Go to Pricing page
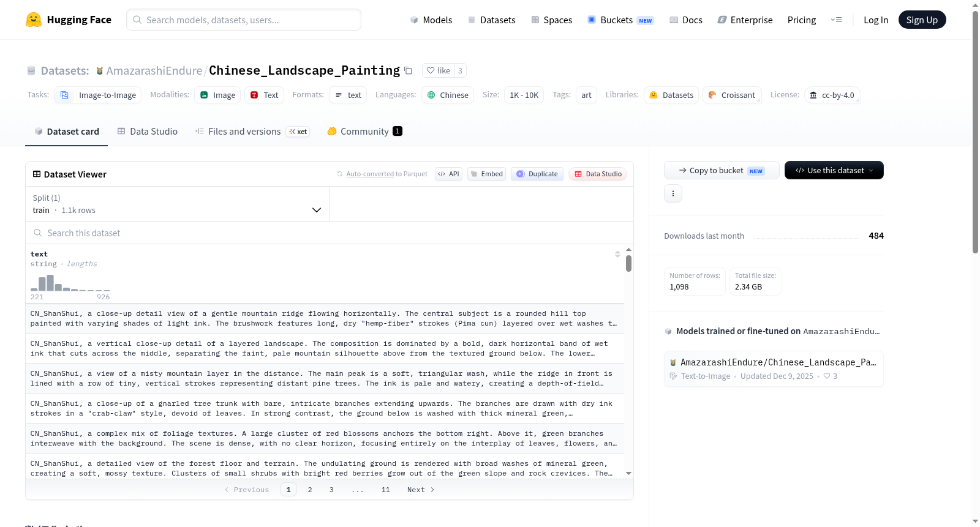This screenshot has width=980, height=527. pos(802,20)
